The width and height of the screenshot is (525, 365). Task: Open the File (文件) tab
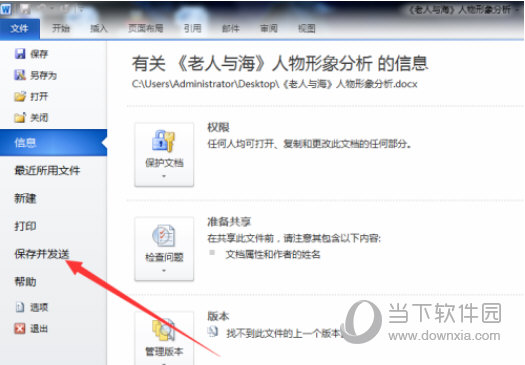pyautogui.click(x=19, y=29)
